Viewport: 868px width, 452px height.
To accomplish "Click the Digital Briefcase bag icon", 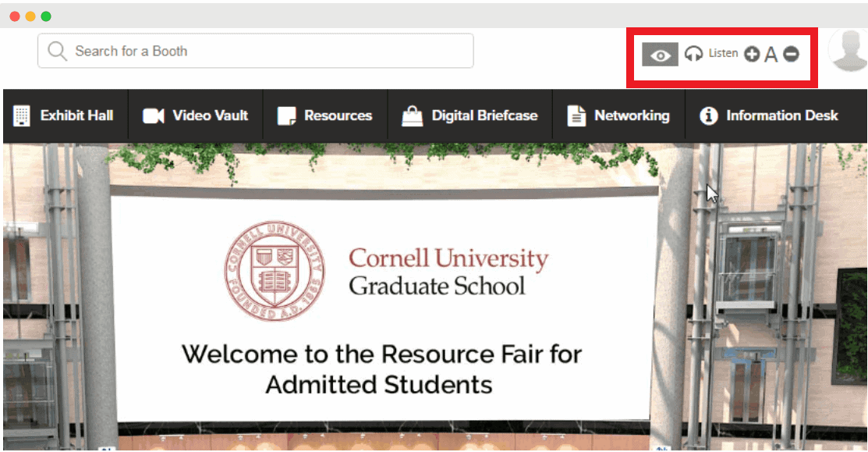I will [x=412, y=116].
